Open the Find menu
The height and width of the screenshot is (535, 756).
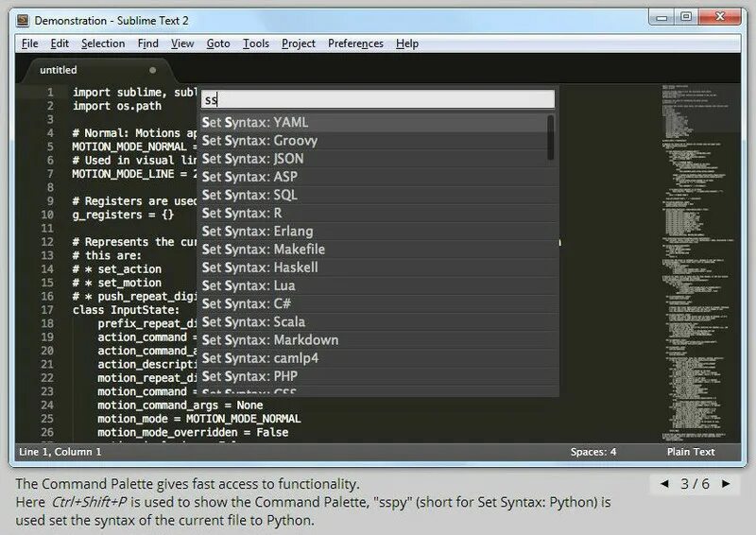(147, 43)
